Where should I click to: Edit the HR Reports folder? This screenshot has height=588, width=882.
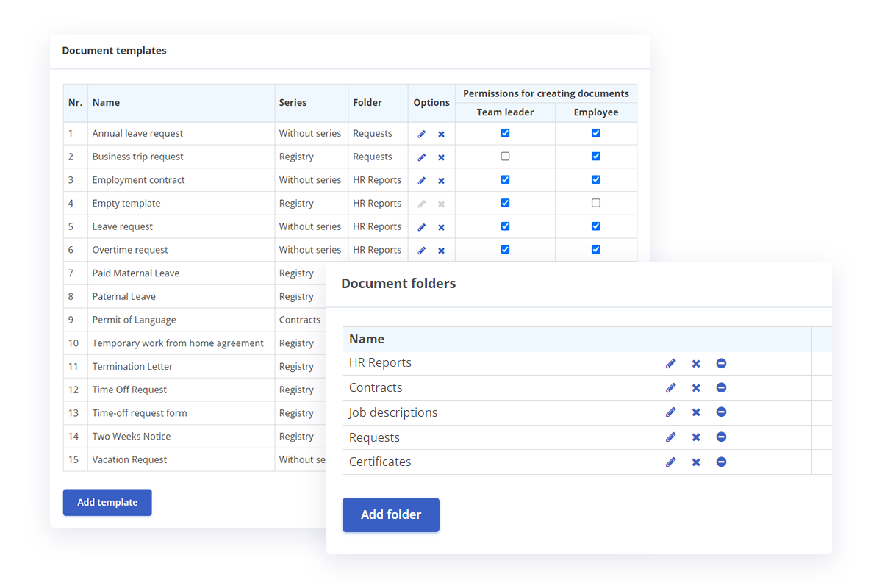pos(670,363)
